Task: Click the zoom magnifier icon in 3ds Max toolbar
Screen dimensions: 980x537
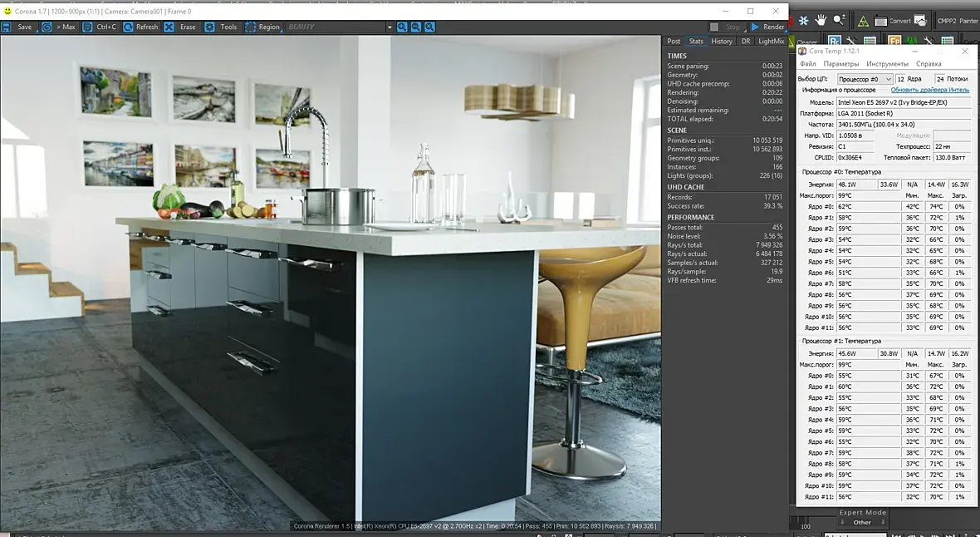Action: point(839,21)
